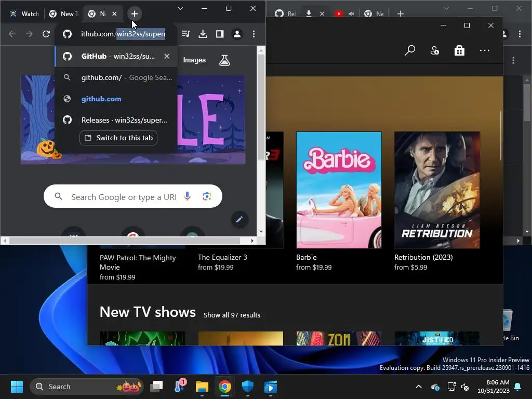Open tab search chevron in front Chrome
The image size is (532, 399).
180,8
